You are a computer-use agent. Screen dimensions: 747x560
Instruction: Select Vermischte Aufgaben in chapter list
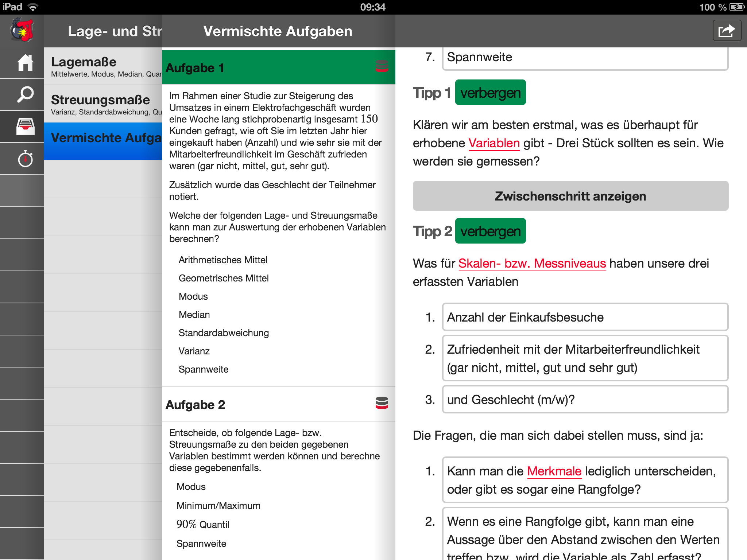103,141
